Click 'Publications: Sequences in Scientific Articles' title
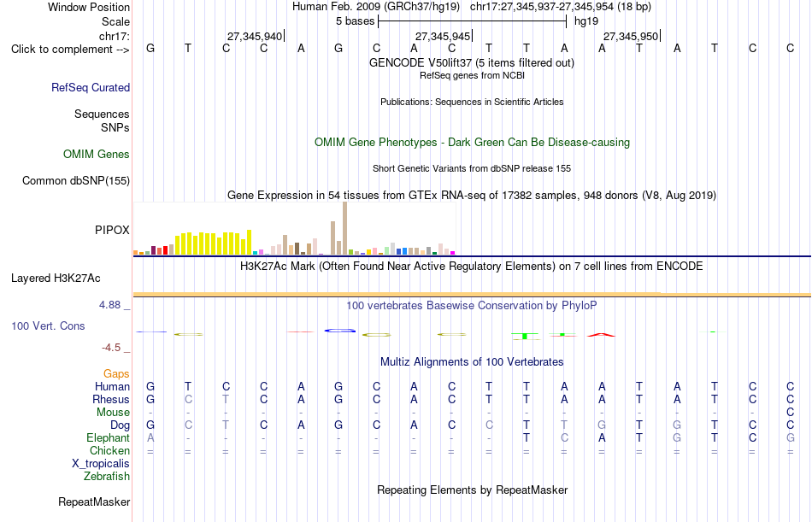812x522 pixels. [472, 102]
